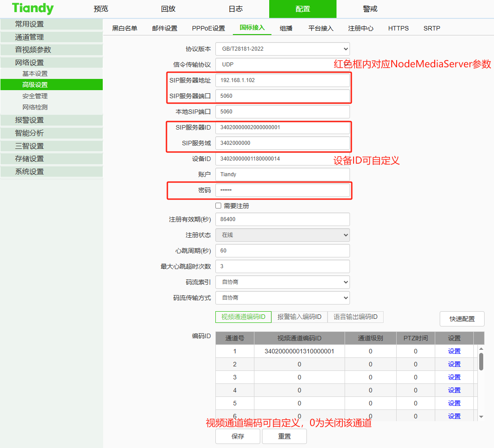Image resolution: width=494 pixels, height=448 pixels.
Task: Click the SIP服务器地址 input field
Action: (283, 80)
